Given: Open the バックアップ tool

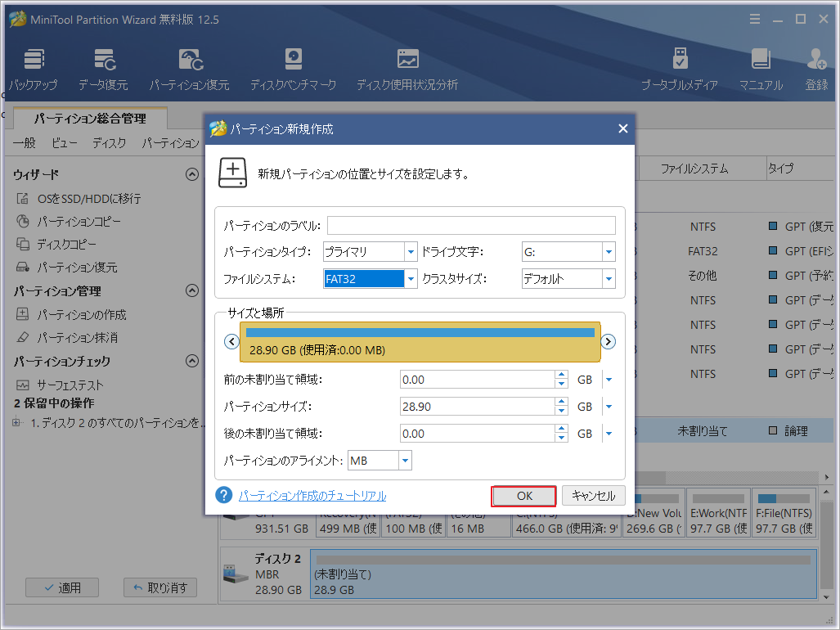Looking at the screenshot, I should pyautogui.click(x=34, y=65).
